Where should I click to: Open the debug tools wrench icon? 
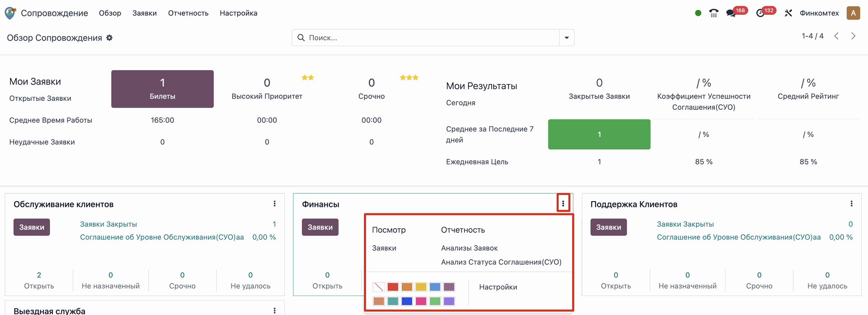(788, 13)
